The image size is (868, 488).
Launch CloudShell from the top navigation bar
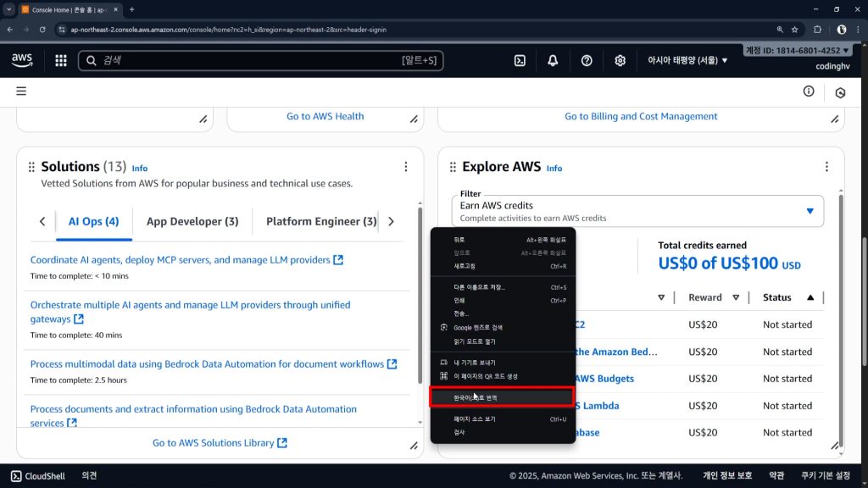(520, 60)
